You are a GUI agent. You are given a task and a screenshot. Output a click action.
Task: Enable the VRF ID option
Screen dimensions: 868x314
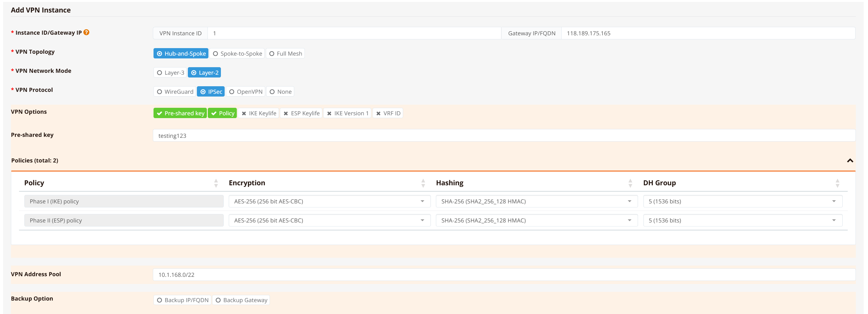click(388, 113)
